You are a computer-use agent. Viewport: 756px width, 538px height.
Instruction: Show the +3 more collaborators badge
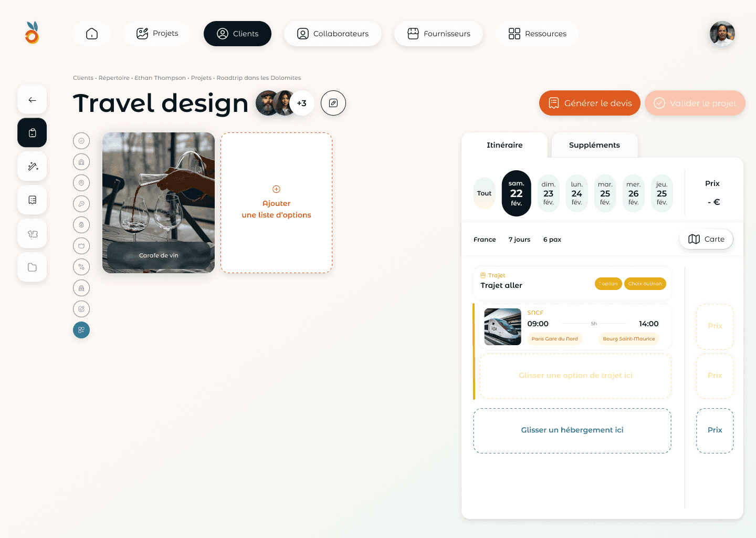302,103
